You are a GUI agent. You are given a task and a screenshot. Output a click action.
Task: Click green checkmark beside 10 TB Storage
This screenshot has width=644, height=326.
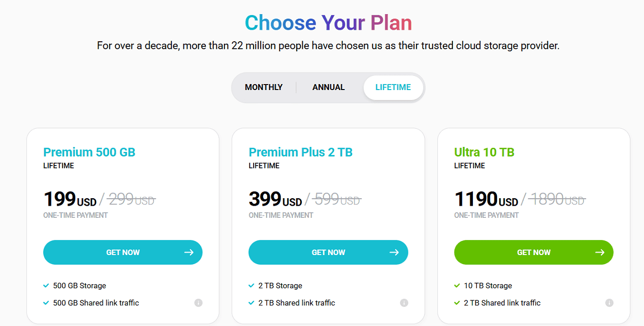pyautogui.click(x=457, y=286)
